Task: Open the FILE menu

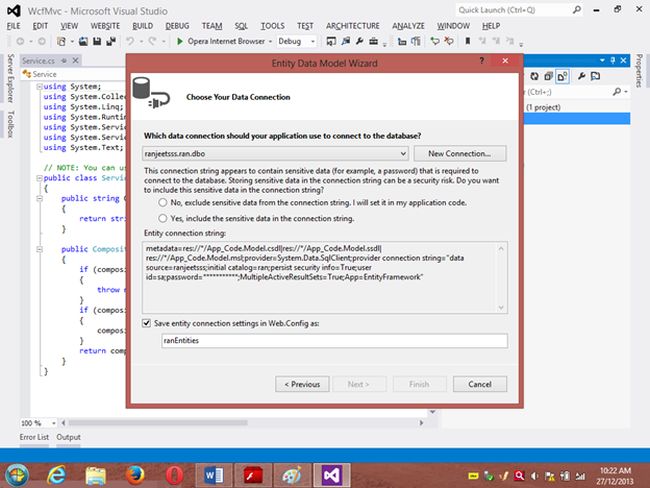Action: 13,26
